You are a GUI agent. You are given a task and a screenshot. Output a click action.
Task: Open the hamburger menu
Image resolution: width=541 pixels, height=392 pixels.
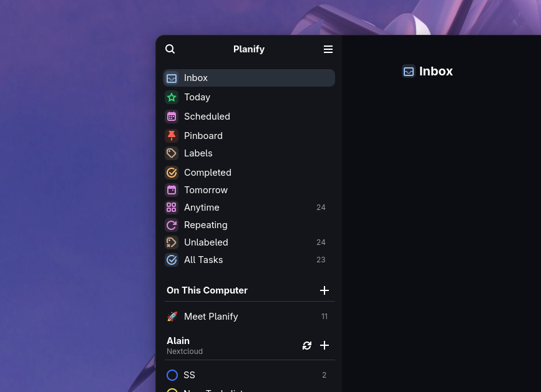328,49
